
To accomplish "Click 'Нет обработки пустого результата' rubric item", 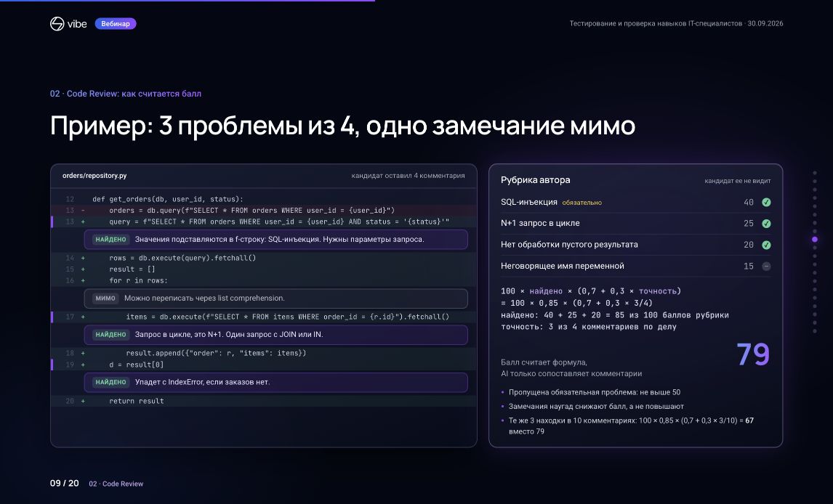I will [569, 245].
